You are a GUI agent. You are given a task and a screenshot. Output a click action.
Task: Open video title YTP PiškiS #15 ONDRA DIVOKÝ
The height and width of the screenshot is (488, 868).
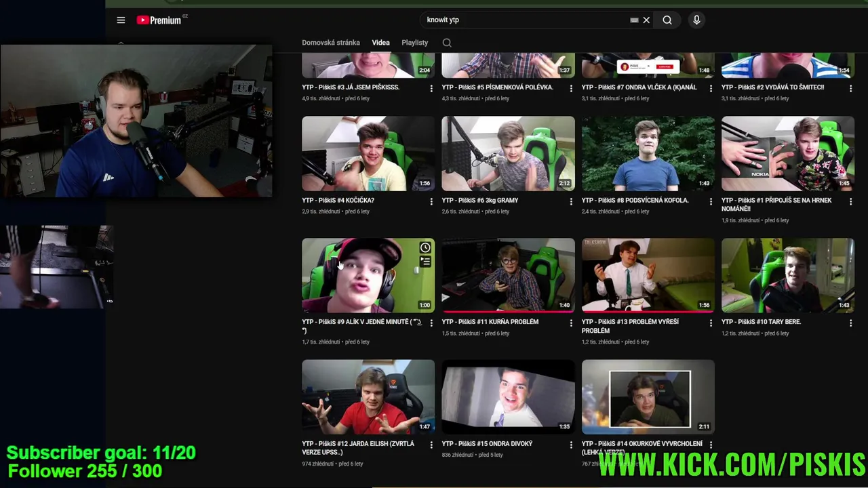[487, 444]
